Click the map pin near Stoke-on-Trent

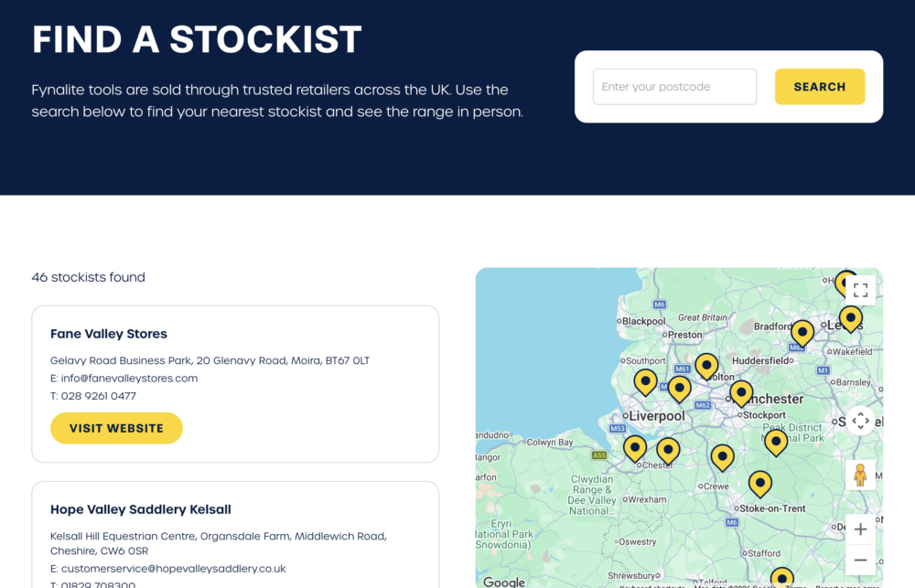pyautogui.click(x=760, y=484)
